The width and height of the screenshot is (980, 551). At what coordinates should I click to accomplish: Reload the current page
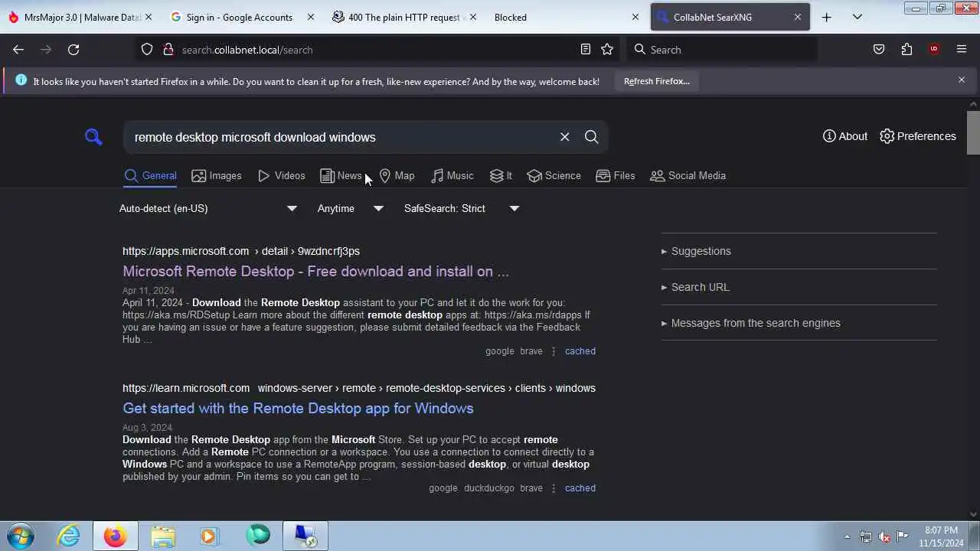(x=73, y=50)
